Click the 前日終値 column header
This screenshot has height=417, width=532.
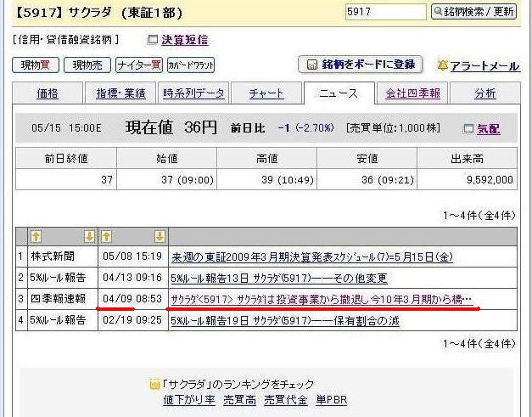click(x=66, y=158)
